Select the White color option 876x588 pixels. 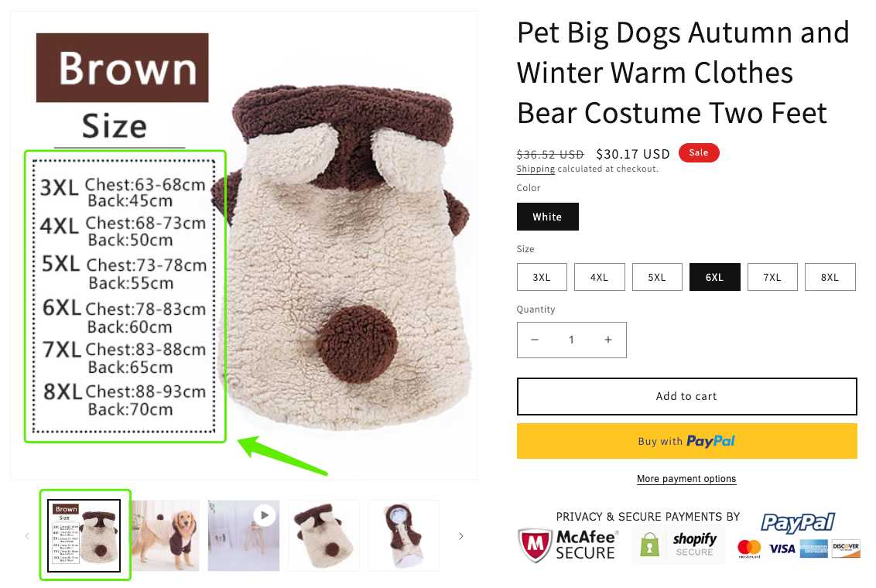tap(547, 217)
